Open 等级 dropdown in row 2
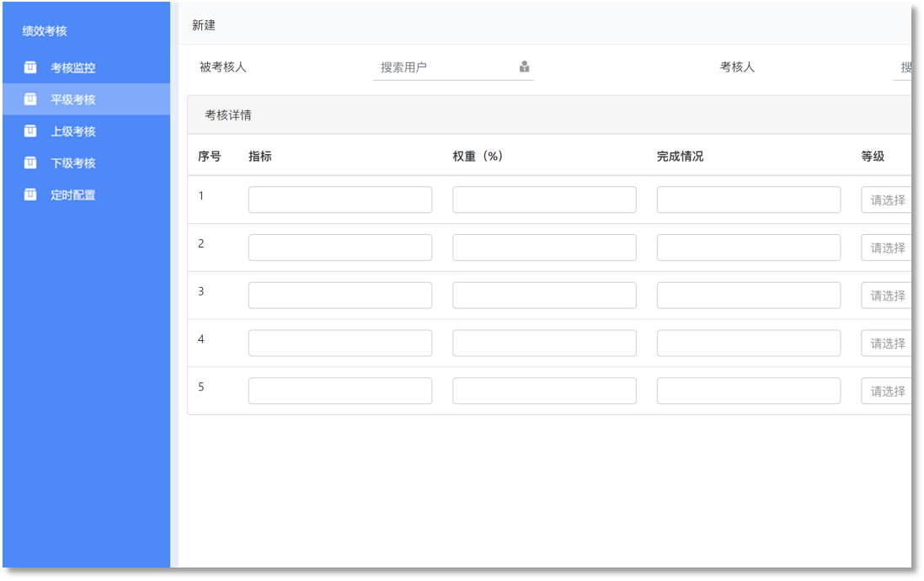 click(x=886, y=248)
